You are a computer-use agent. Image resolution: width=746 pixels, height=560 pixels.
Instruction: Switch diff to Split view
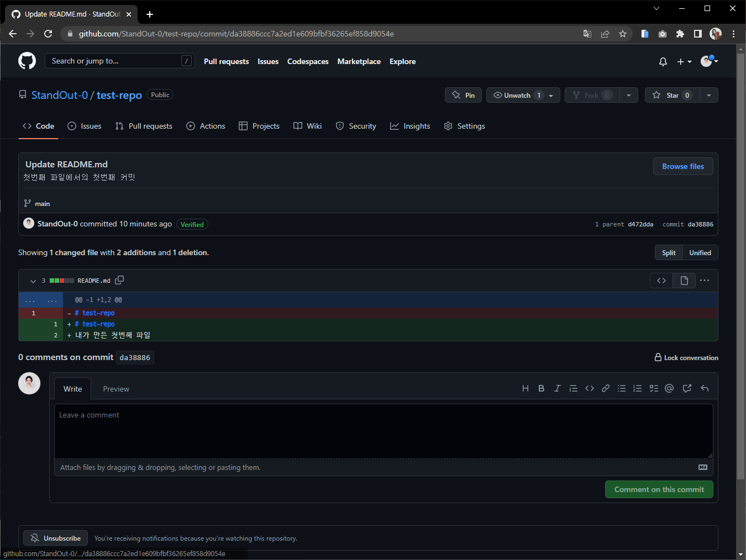tap(669, 252)
